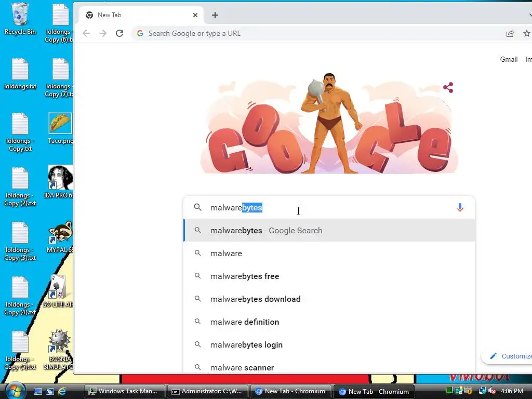Switch to first New Tab - Chromium taskbar button

pyautogui.click(x=291, y=391)
